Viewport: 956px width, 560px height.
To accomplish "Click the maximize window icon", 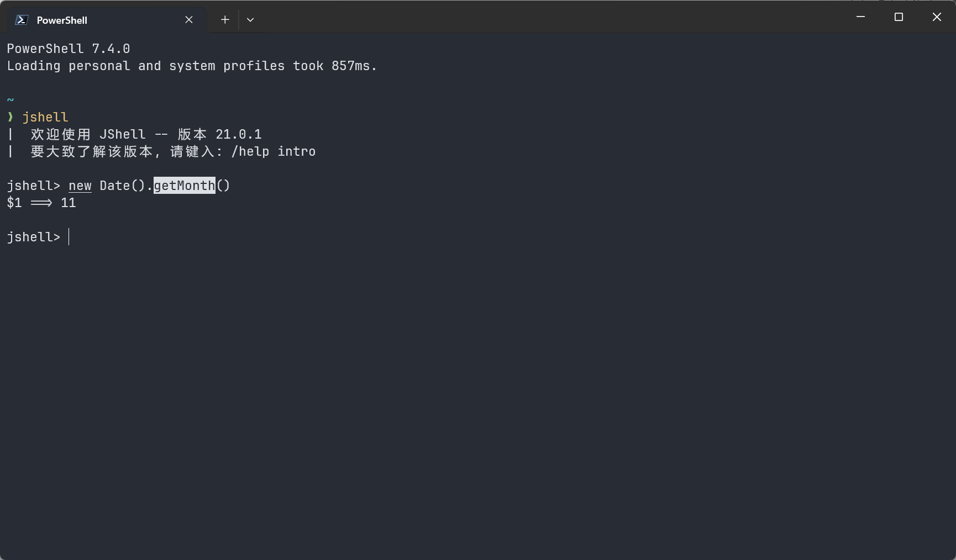I will click(x=898, y=17).
